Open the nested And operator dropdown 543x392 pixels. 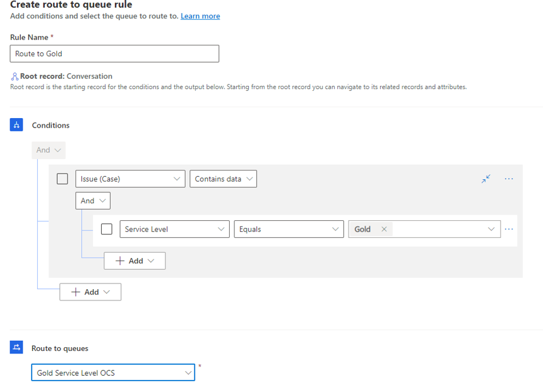(x=93, y=201)
